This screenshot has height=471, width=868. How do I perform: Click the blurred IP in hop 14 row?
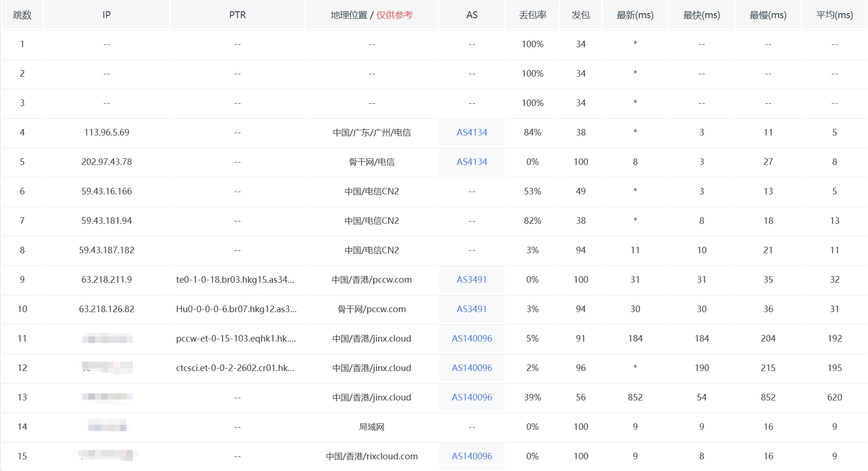107,426
